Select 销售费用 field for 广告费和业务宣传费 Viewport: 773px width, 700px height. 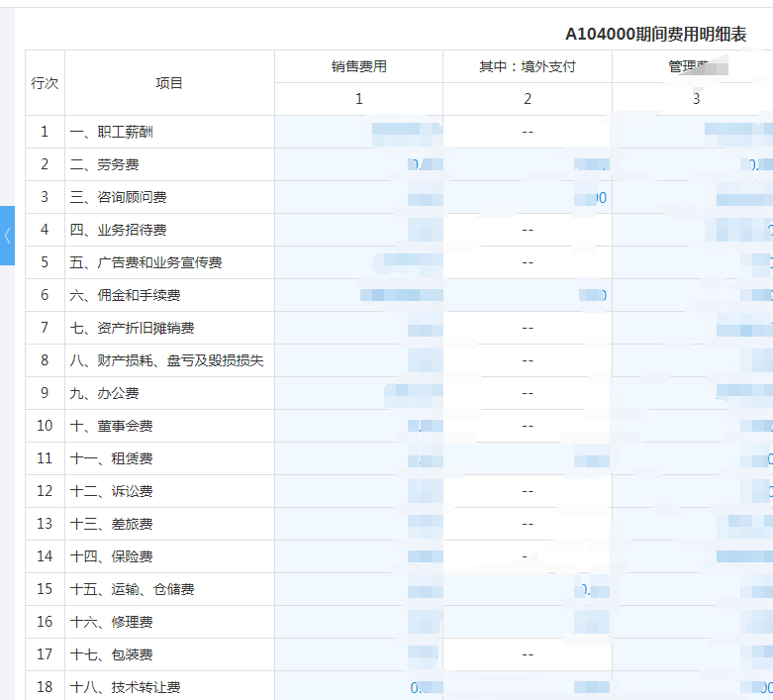tap(358, 262)
